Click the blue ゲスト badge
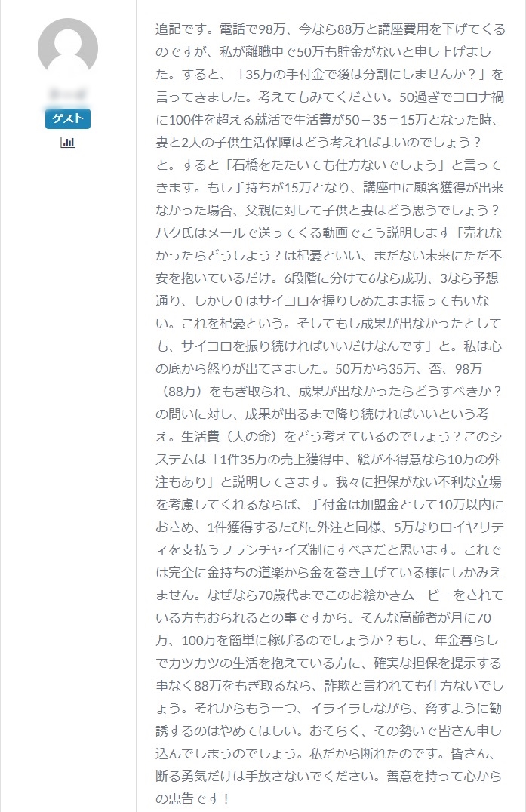The image size is (526, 812). [x=68, y=118]
